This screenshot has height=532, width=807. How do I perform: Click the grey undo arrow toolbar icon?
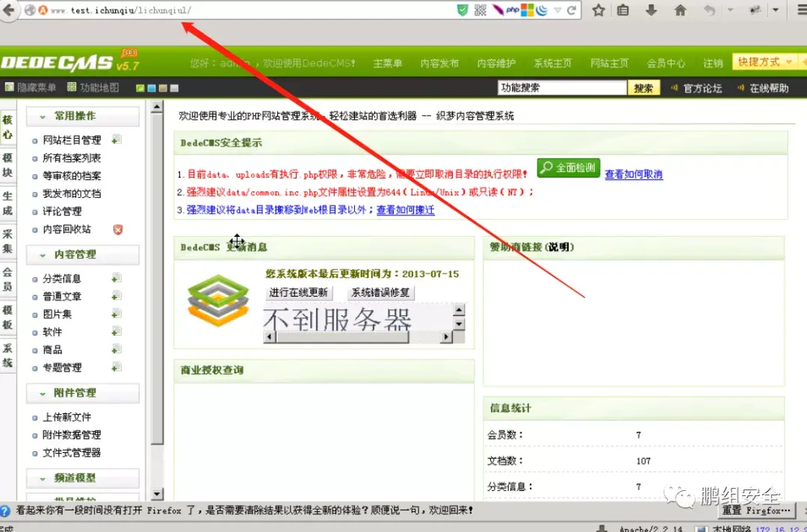pyautogui.click(x=710, y=10)
